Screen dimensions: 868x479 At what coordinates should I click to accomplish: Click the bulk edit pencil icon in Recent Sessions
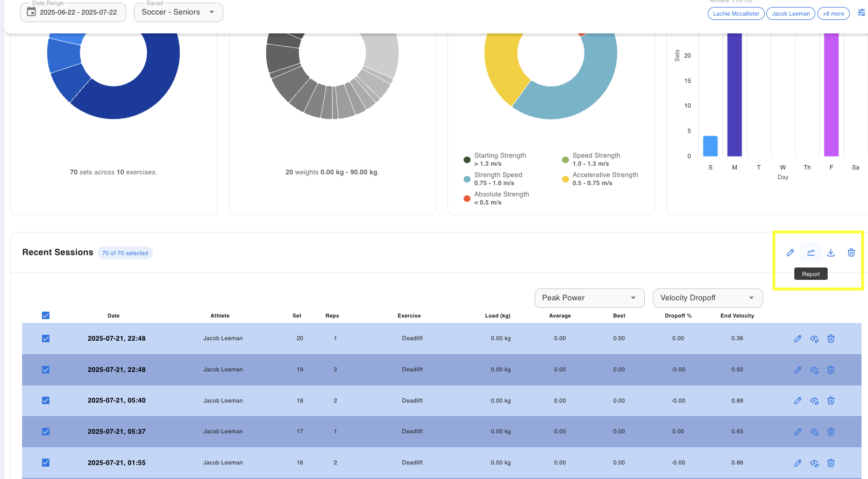click(x=790, y=252)
